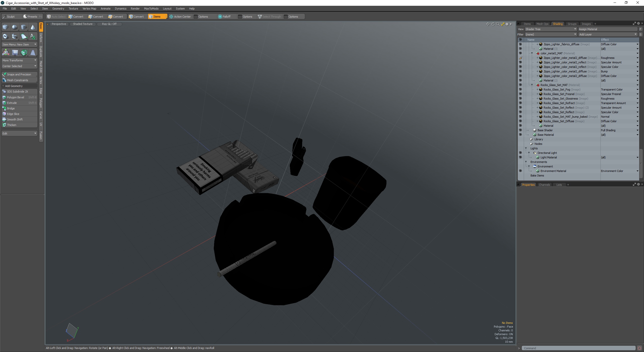
Task: Click Snaps and Precision button
Action: tap(19, 74)
